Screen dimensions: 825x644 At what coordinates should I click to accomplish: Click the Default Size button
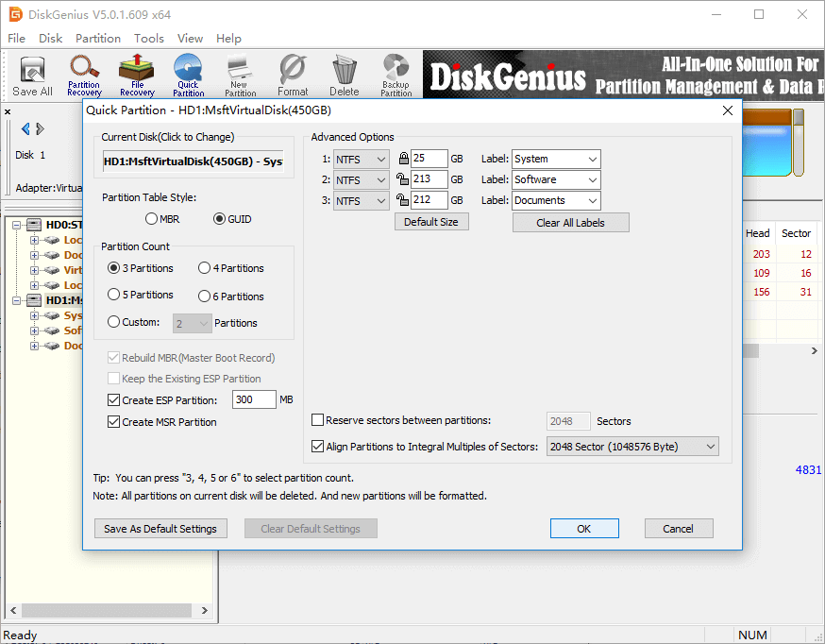431,222
